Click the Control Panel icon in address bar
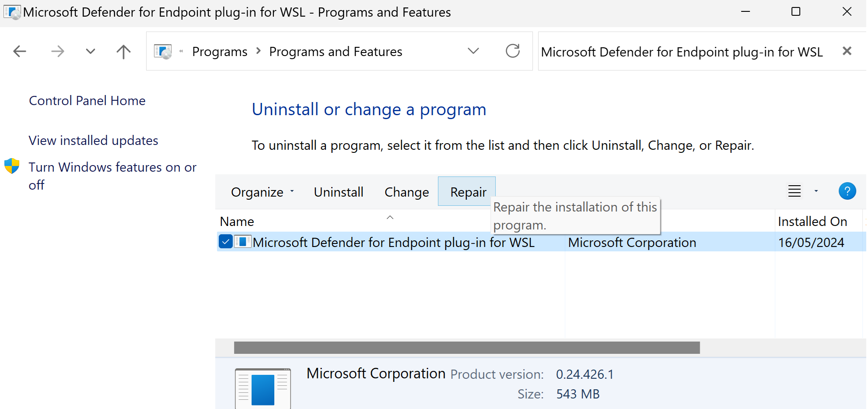Viewport: 868px width, 409px height. pos(163,52)
